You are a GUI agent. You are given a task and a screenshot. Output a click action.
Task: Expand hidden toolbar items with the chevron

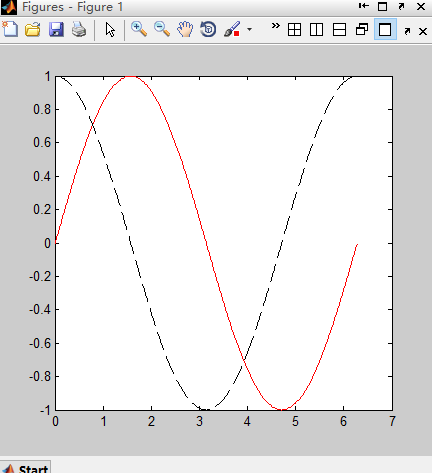275,26
